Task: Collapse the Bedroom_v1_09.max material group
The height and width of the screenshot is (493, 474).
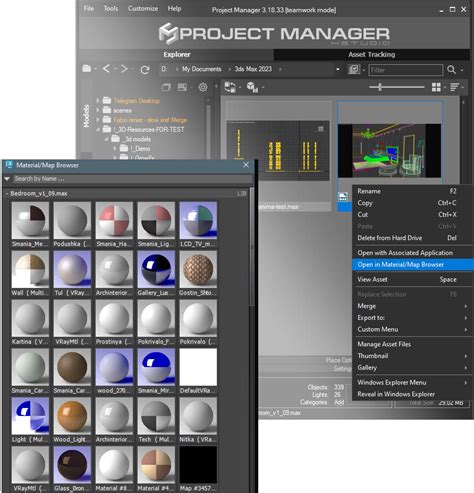Action: (7, 194)
